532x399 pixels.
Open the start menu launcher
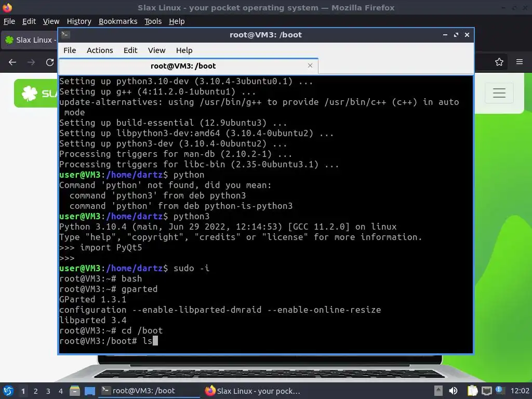tap(8, 391)
